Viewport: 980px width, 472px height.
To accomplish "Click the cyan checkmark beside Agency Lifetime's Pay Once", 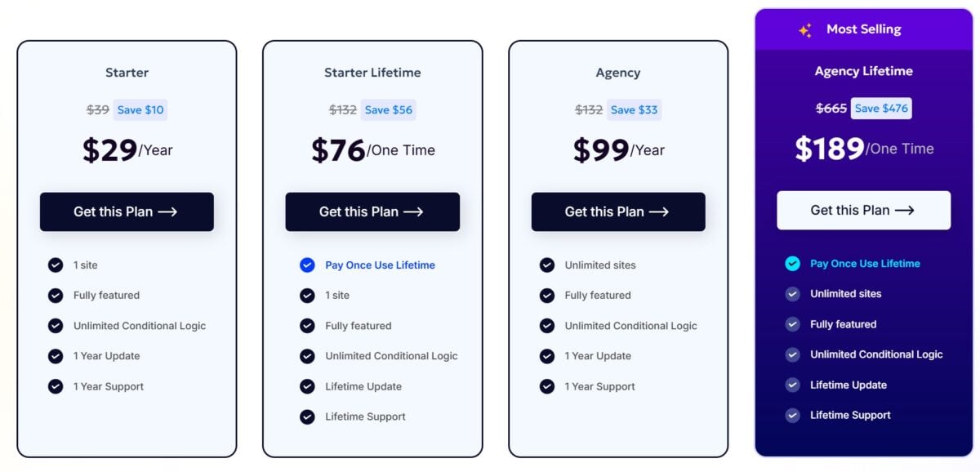I will point(792,263).
